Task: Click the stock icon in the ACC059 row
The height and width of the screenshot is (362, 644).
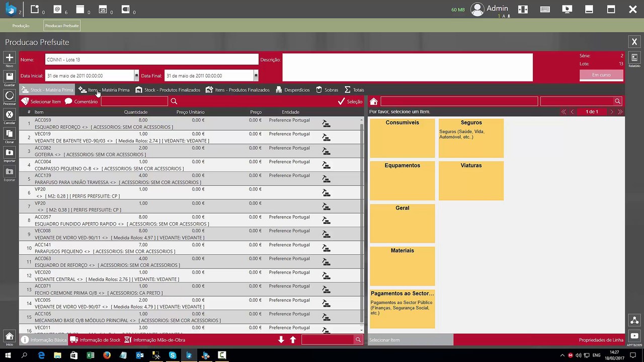Action: coord(326,123)
